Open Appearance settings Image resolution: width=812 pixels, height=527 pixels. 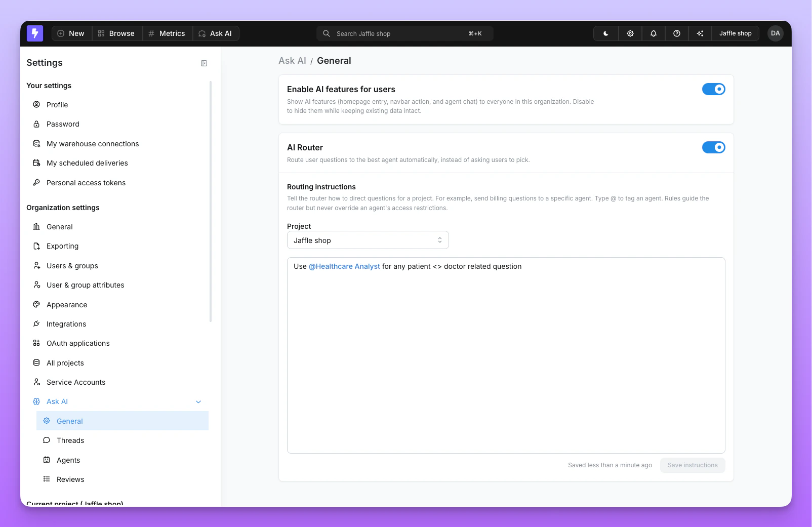(x=117, y=305)
